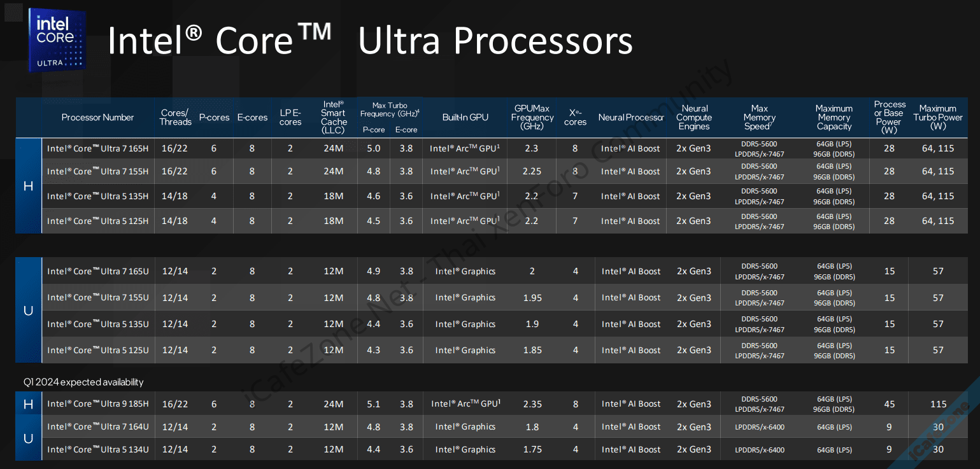
Task: Select the "Maximum Turbo Power (W)" header
Action: 937,117
